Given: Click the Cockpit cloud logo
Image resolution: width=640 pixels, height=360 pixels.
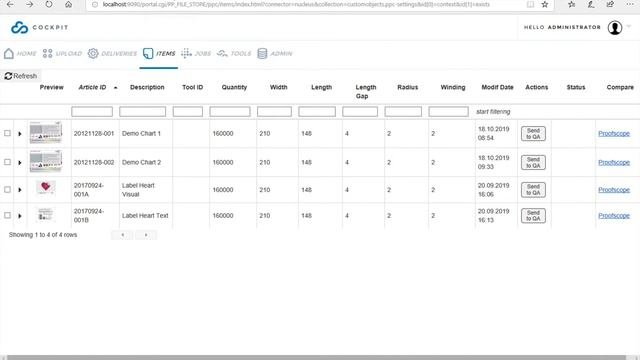Looking at the screenshot, I should (x=19, y=27).
